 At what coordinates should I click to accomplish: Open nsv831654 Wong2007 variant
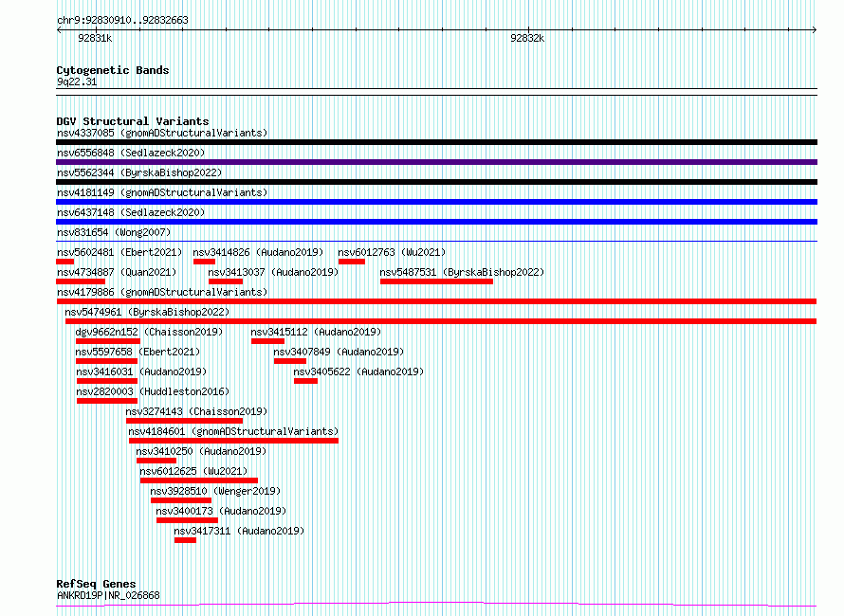[114, 232]
